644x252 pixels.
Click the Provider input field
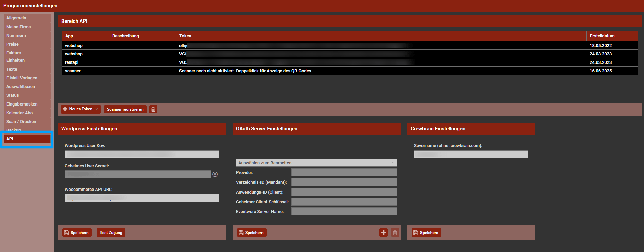344,172
